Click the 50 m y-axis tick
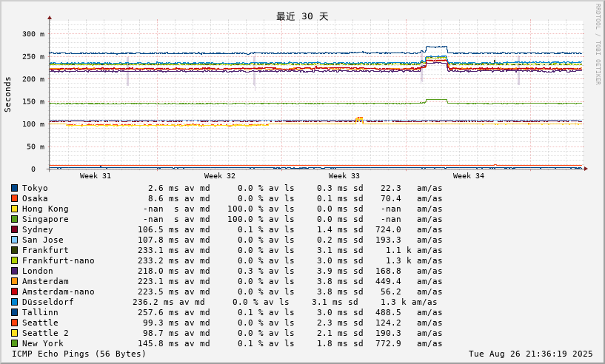The height and width of the screenshot is (364, 605). [36, 147]
